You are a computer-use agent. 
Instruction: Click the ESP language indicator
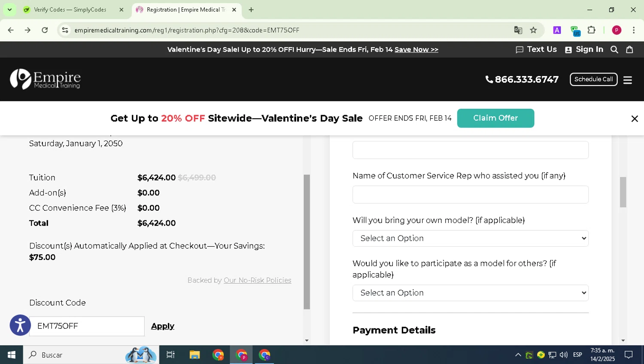point(577,355)
